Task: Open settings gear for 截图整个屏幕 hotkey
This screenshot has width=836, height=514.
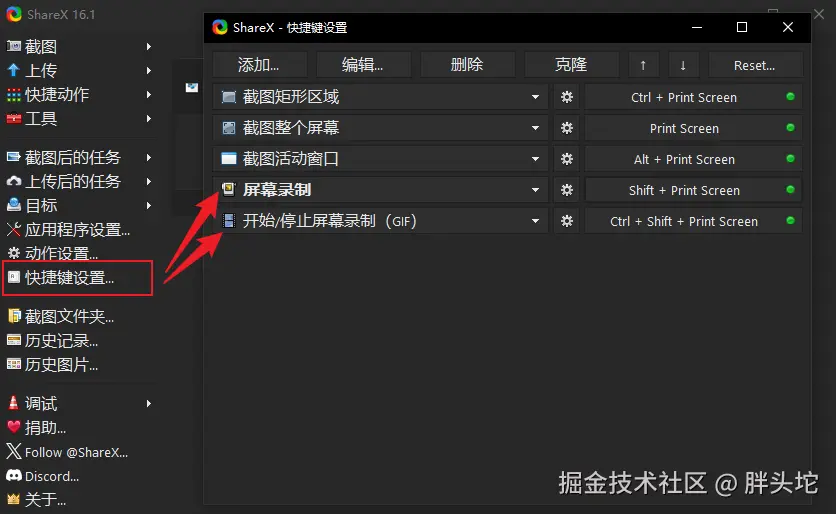Action: pyautogui.click(x=567, y=128)
